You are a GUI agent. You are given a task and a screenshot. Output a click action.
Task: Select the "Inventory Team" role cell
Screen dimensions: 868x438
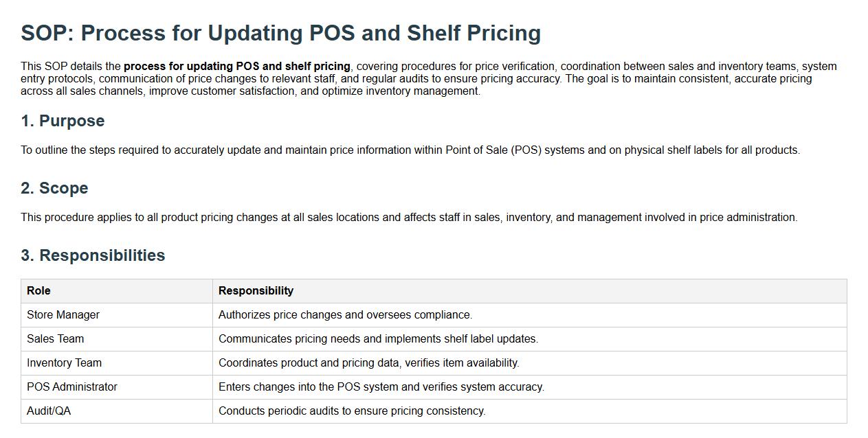pos(64,363)
